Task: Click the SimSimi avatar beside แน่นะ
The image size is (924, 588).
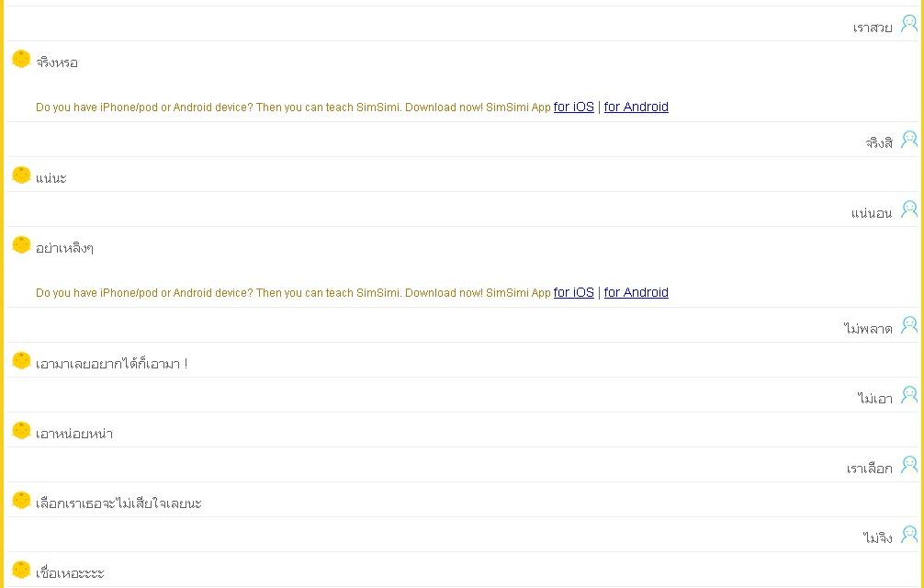Action: click(21, 175)
